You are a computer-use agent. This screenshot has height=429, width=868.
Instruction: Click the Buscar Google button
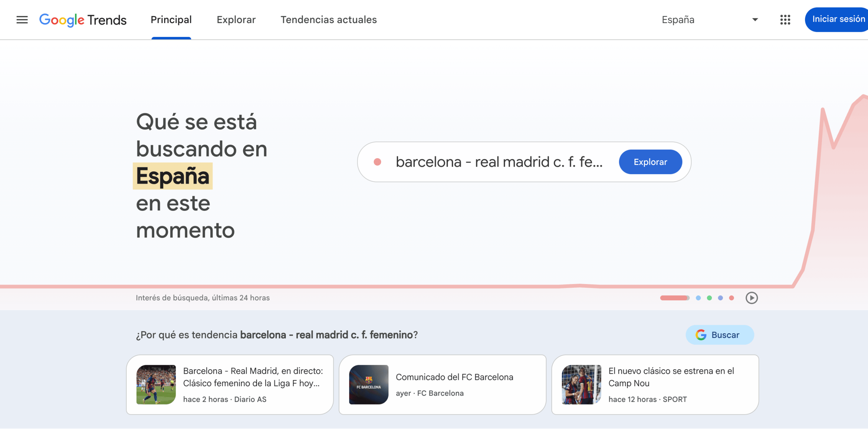pyautogui.click(x=719, y=335)
